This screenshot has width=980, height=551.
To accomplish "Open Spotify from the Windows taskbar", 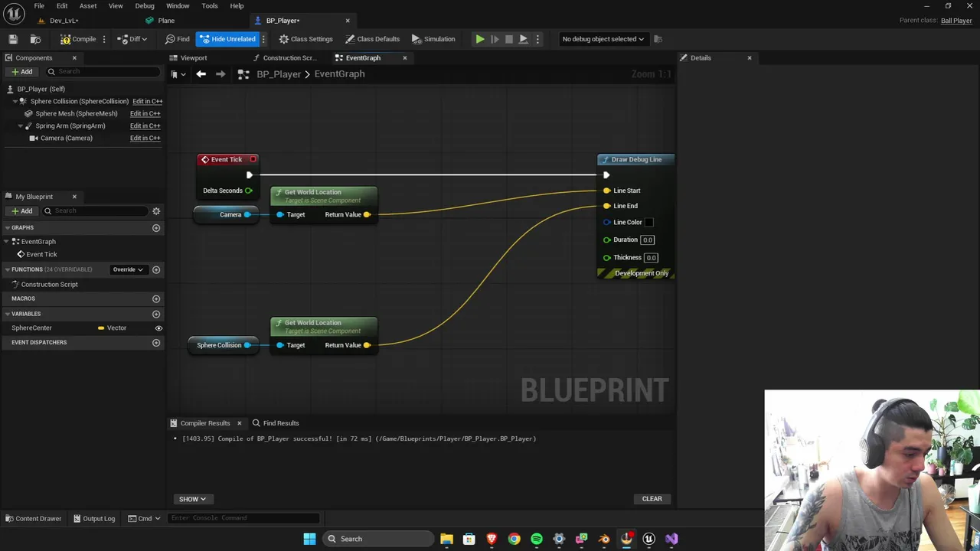I will coord(537,539).
